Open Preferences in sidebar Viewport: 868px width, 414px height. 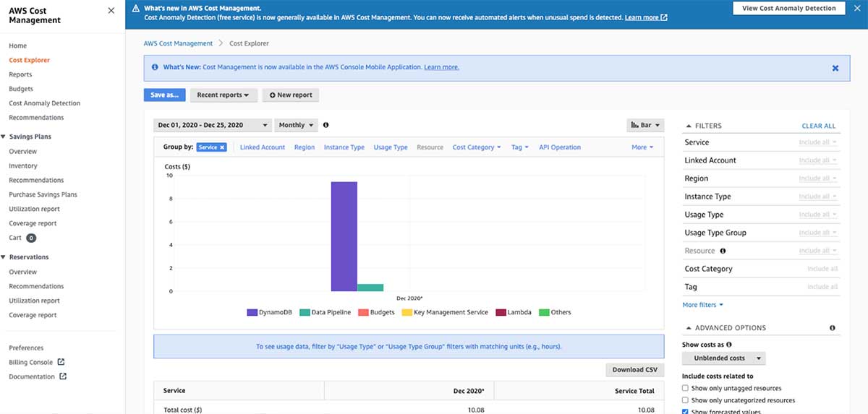click(x=26, y=348)
